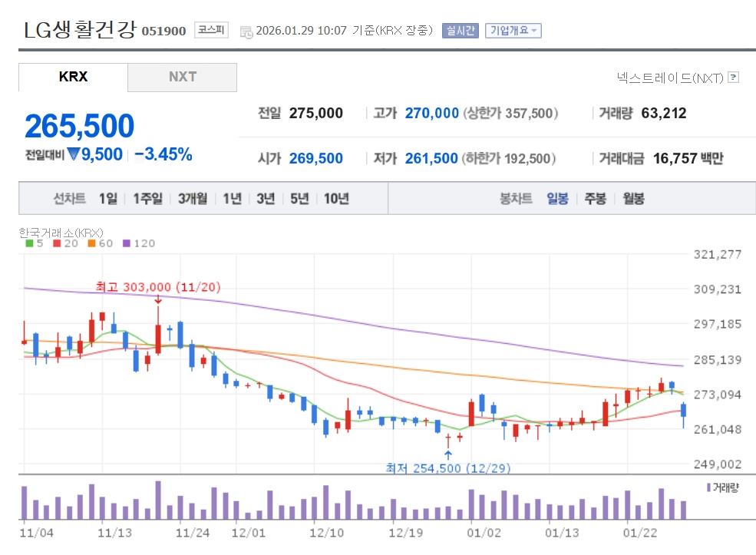Select the 주봉 weekly candle chart

coord(595,198)
